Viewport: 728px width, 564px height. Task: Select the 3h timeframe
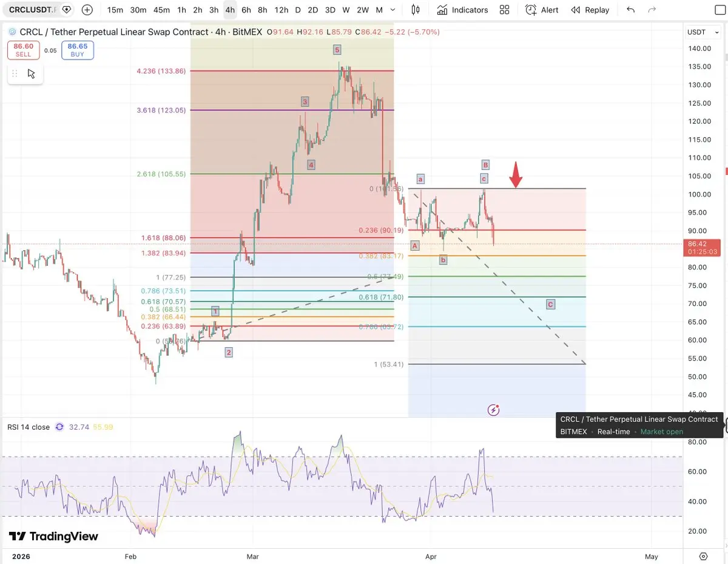coord(214,10)
